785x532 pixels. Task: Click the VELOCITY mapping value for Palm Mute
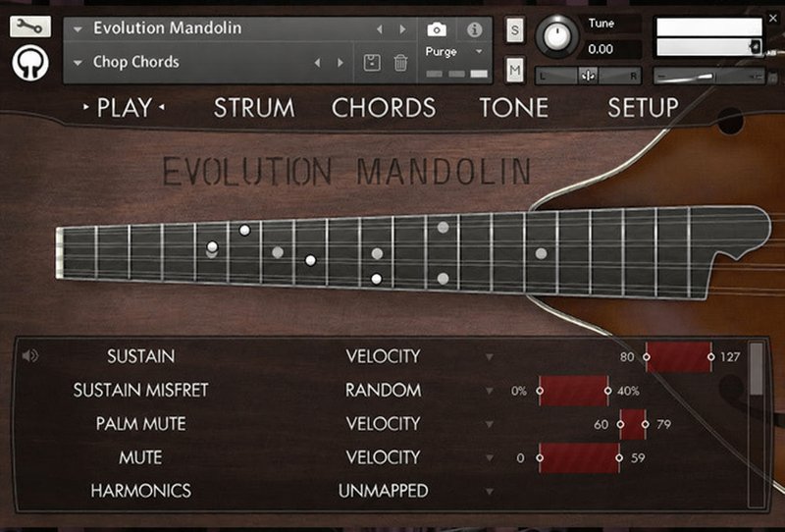click(x=384, y=423)
